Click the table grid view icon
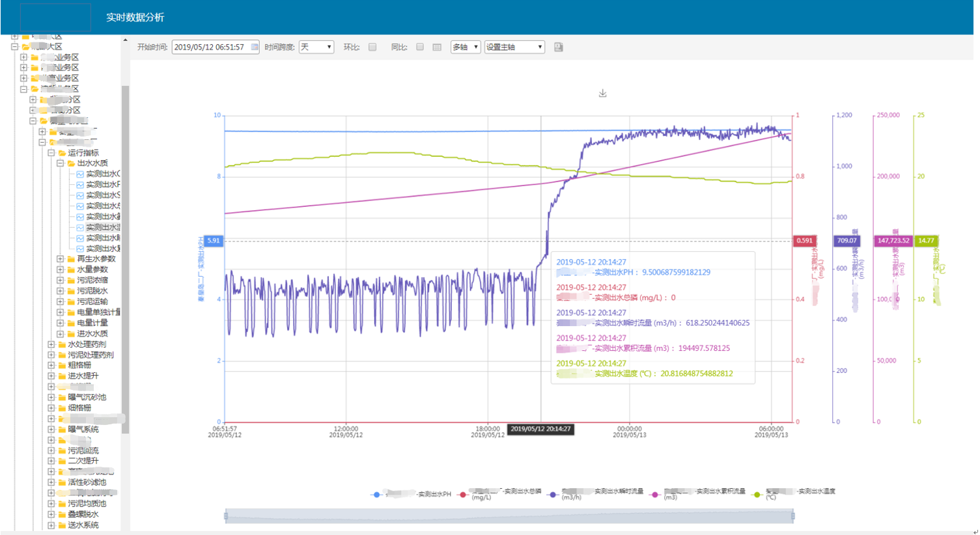980x535 pixels. pos(437,47)
